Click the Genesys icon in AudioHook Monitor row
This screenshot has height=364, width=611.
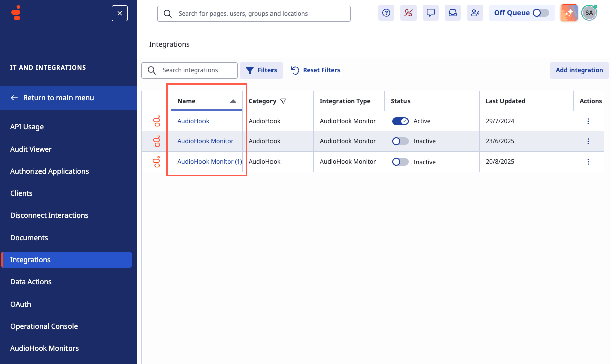tap(157, 141)
